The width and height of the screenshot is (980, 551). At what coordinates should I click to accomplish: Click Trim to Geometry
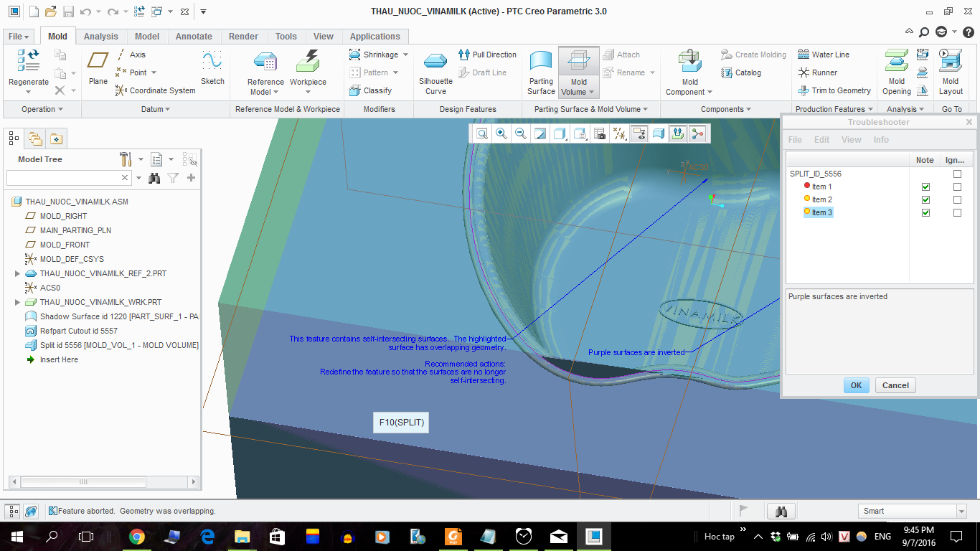pos(834,90)
